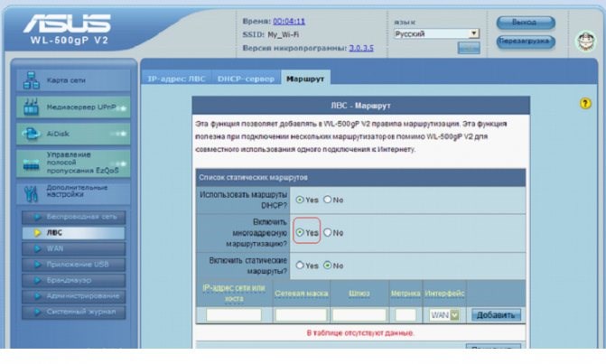Click arrow icon beside Администрирование
606x364 pixels.
point(38,296)
